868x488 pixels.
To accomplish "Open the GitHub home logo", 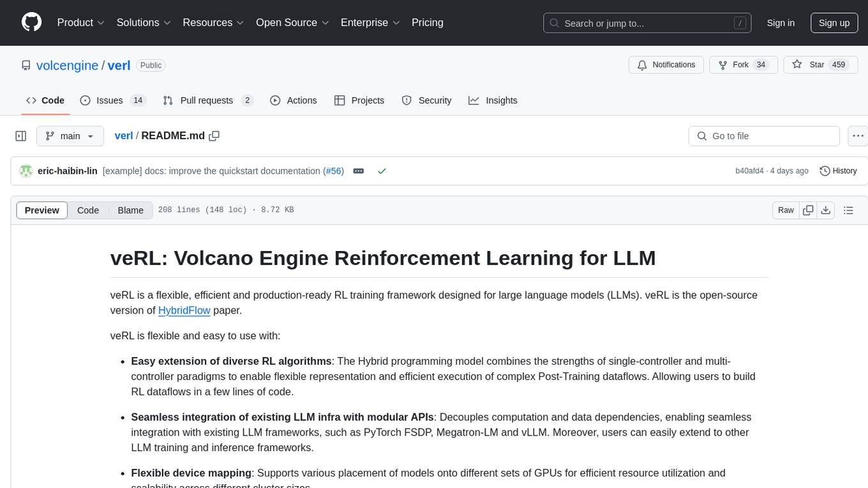I will pyautogui.click(x=31, y=22).
